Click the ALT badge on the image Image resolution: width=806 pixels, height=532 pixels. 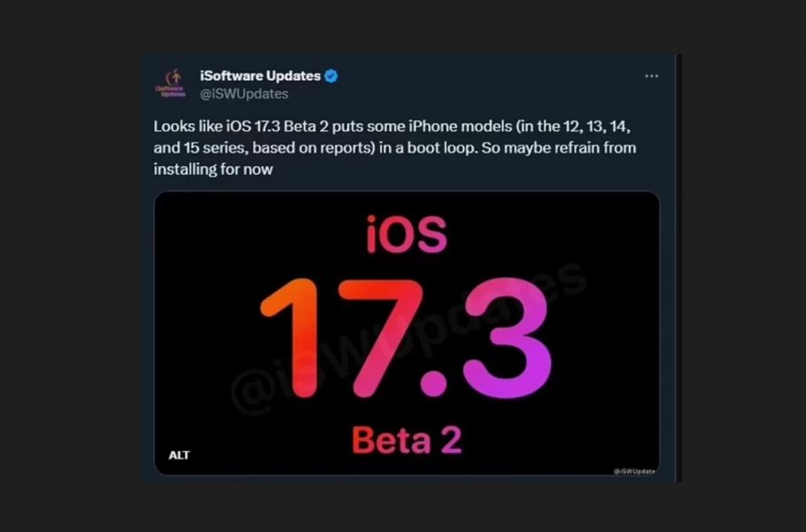click(x=179, y=455)
